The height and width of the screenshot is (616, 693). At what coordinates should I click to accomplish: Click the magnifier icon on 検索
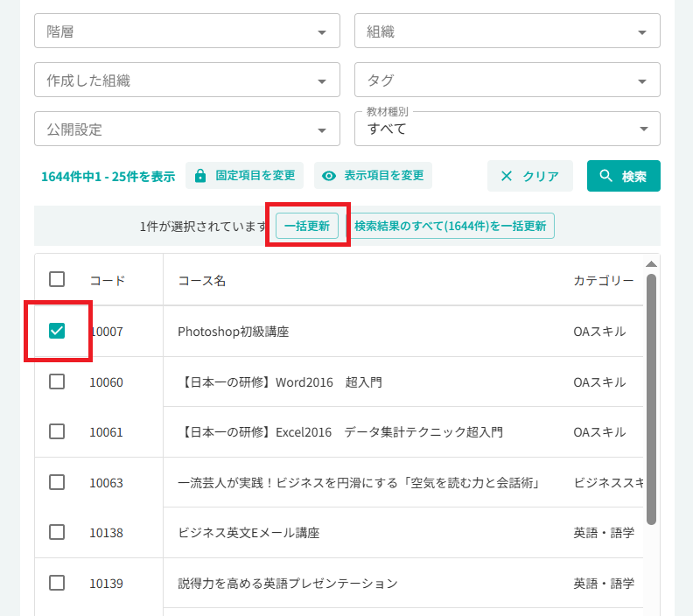[605, 175]
